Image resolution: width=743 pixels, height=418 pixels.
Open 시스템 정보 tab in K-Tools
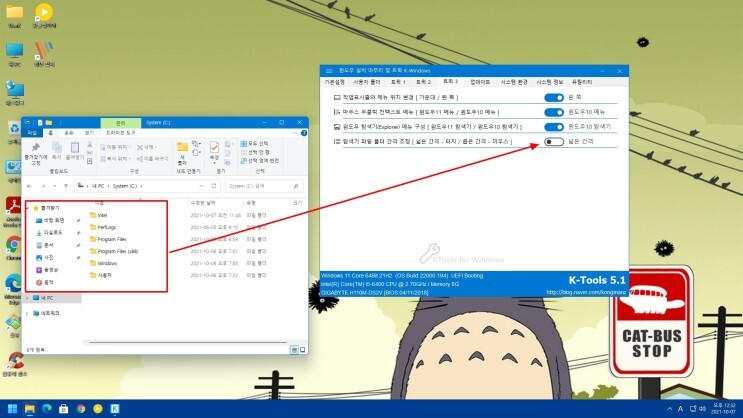[550, 82]
